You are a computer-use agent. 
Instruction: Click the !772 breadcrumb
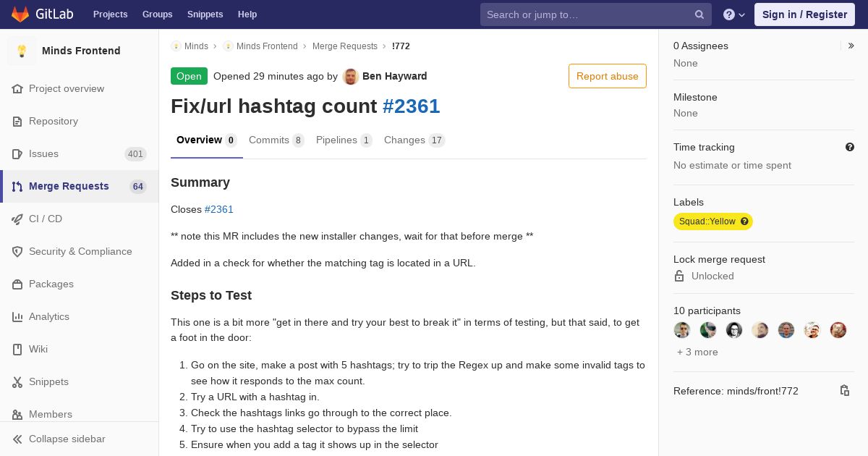coord(401,46)
